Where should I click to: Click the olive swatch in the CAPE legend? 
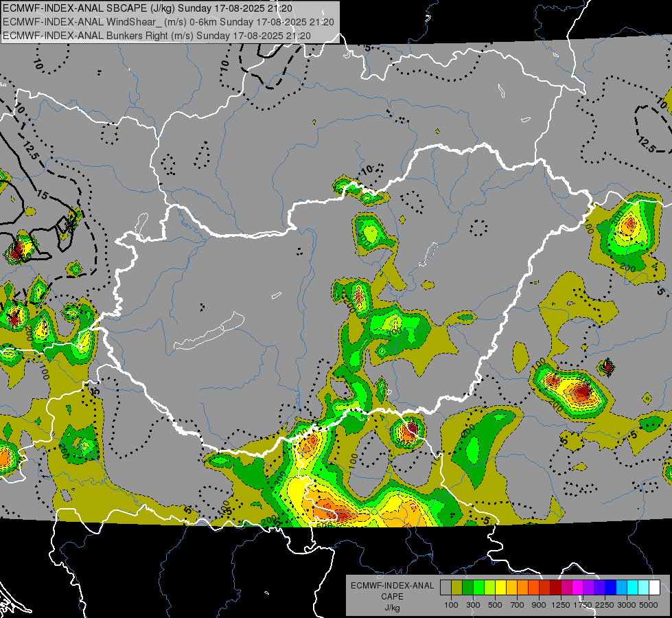457,588
